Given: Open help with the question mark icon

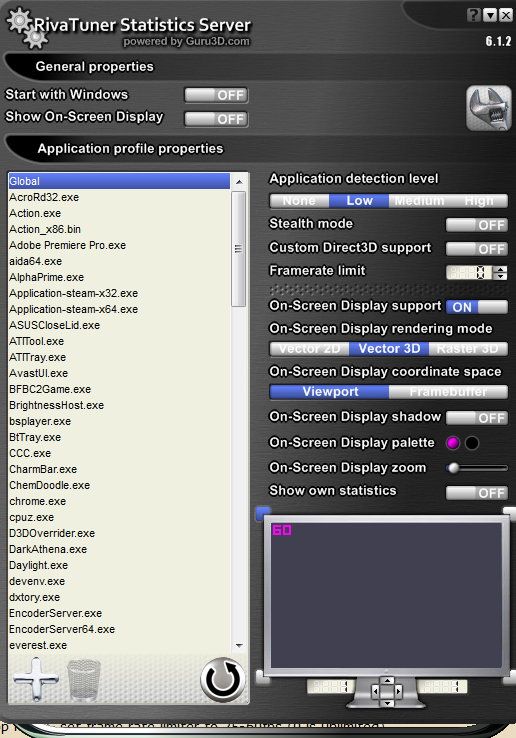Looking at the screenshot, I should tap(474, 15).
